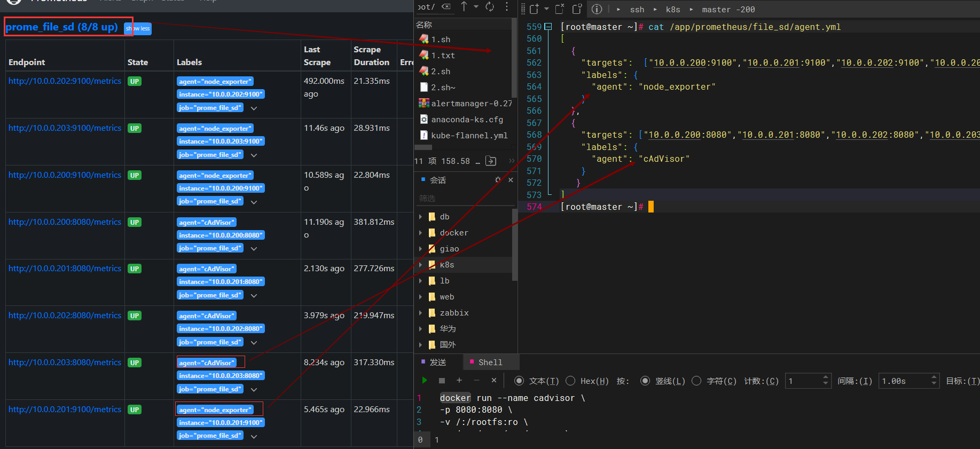This screenshot has height=449, width=980.
Task: Open http://10.0.0.202:9100/metrics endpoint link
Action: coord(65,81)
